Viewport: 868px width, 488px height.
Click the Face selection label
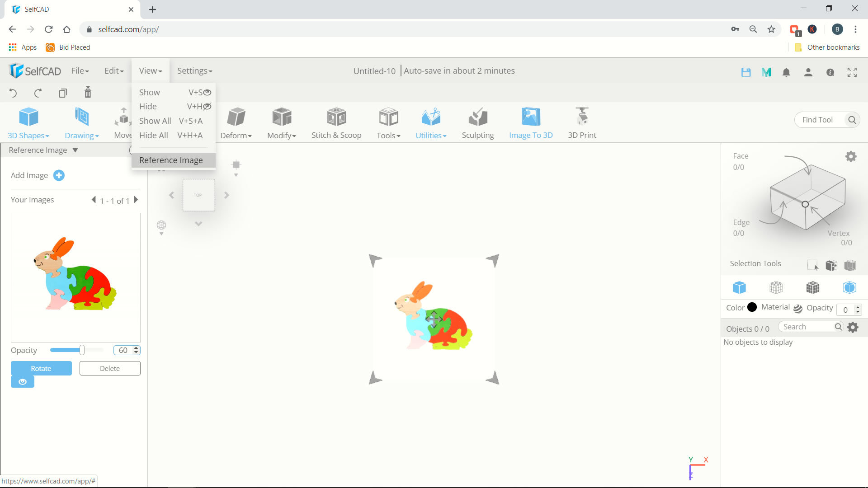click(x=741, y=156)
